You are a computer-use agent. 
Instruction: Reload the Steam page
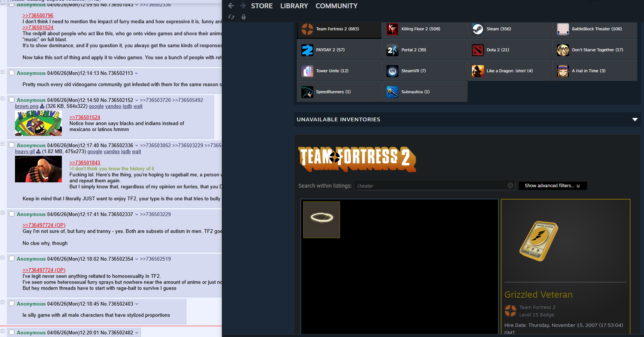pos(231,17)
